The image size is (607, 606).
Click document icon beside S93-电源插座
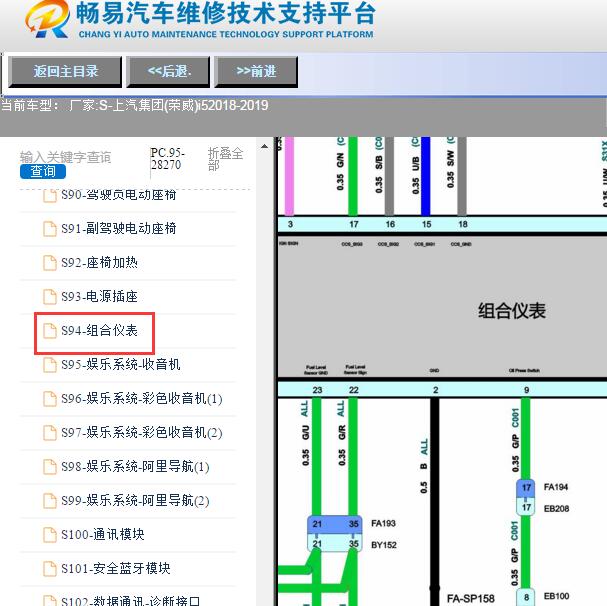[x=50, y=297]
